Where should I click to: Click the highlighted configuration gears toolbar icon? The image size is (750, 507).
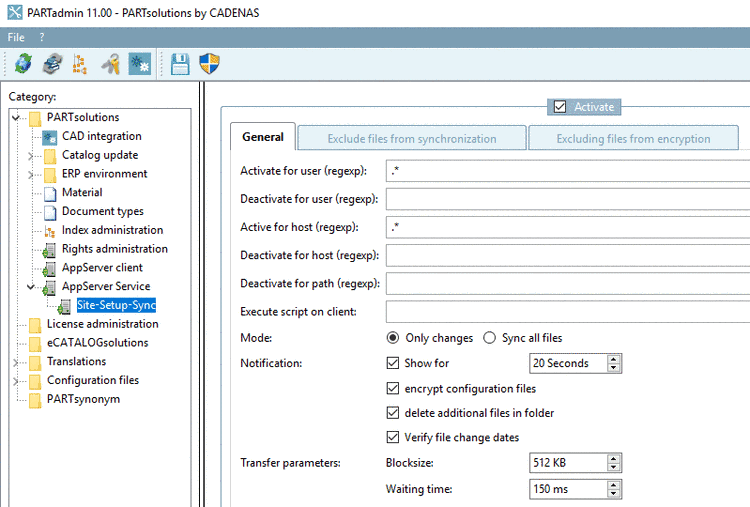click(x=140, y=64)
